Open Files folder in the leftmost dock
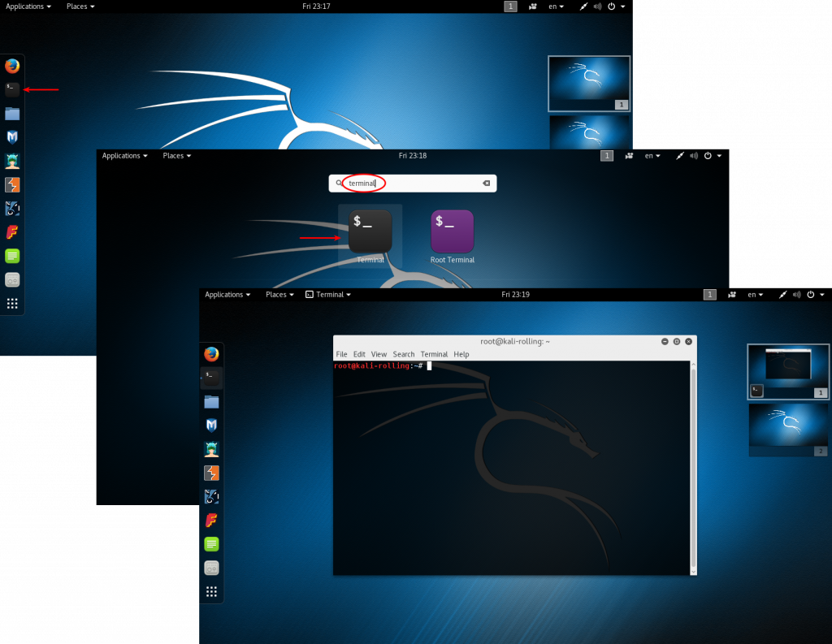 pyautogui.click(x=12, y=114)
